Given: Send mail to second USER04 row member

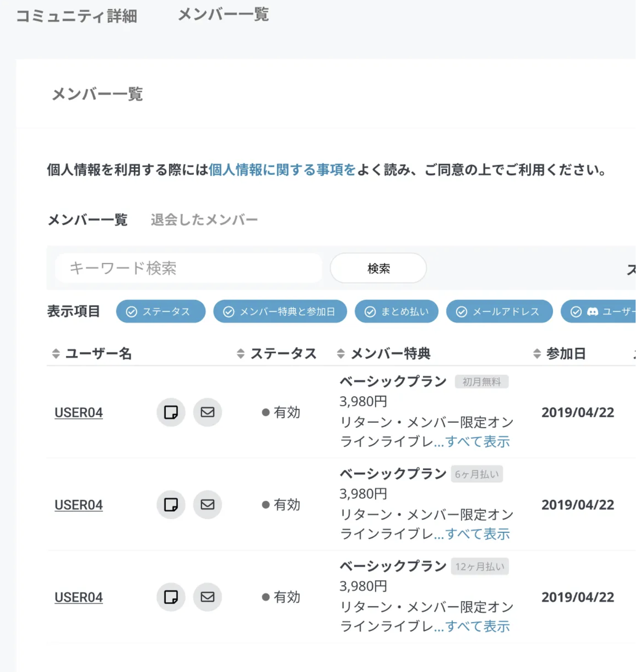Looking at the screenshot, I should 208,504.
